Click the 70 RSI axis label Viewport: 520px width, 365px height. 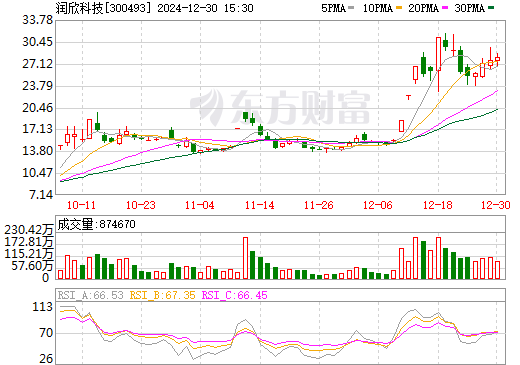coord(46,333)
